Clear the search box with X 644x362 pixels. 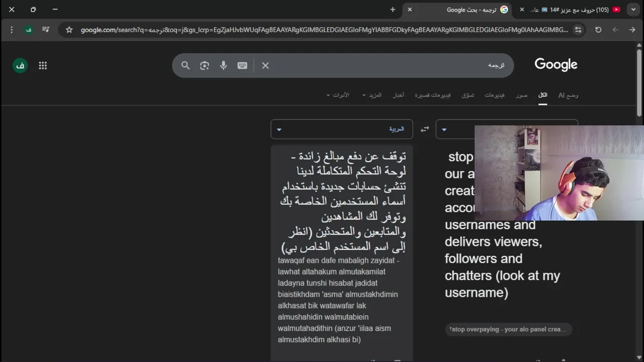(x=266, y=65)
